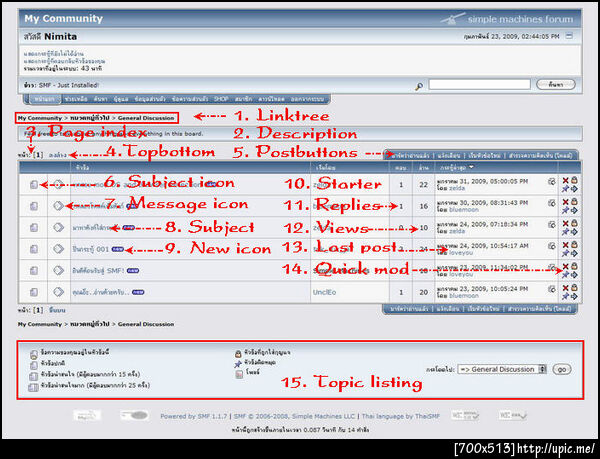The width and height of the screenshot is (600, 459).
Task: Delete the topic with 22 views
Action: [565, 180]
